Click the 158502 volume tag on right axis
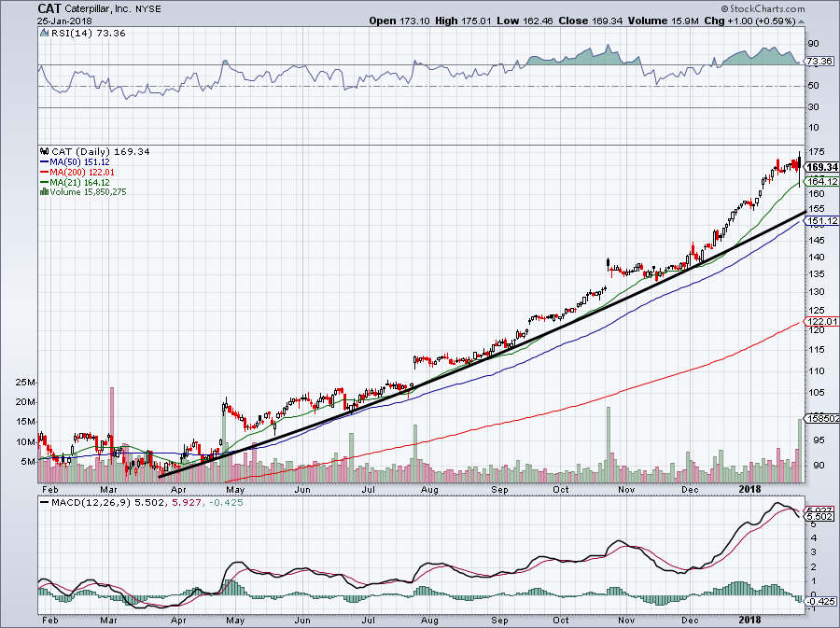Viewport: 840px width, 628px height. (x=821, y=419)
